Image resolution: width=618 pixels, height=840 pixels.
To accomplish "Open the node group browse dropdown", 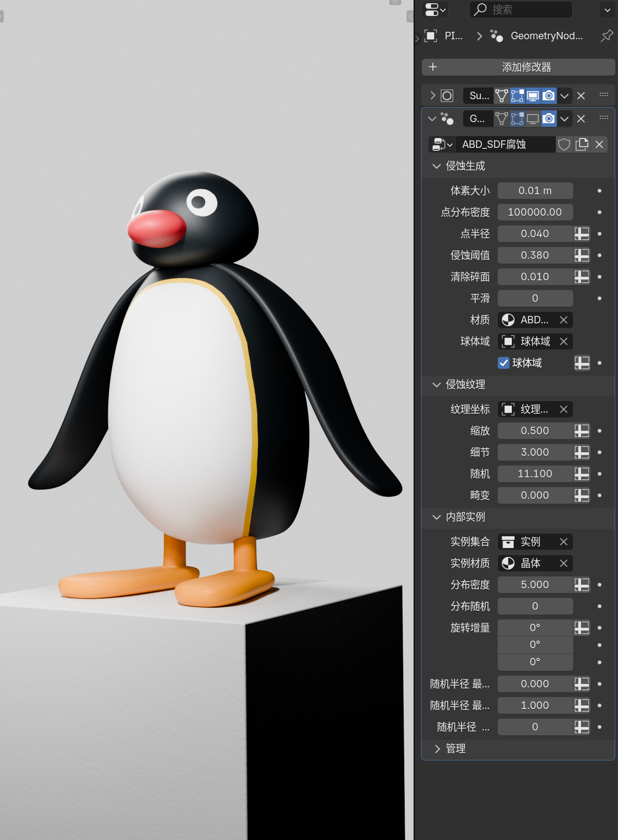I will (443, 145).
